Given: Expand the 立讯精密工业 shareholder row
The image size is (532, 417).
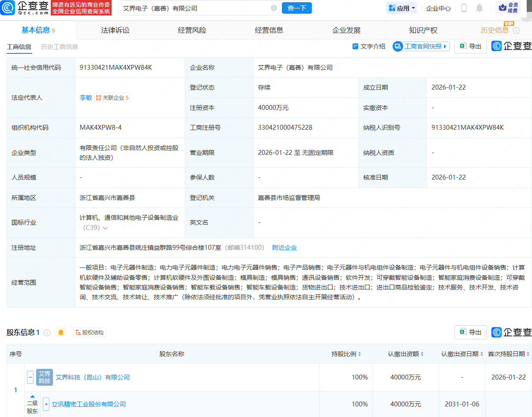Looking at the screenshot, I should [46, 404].
